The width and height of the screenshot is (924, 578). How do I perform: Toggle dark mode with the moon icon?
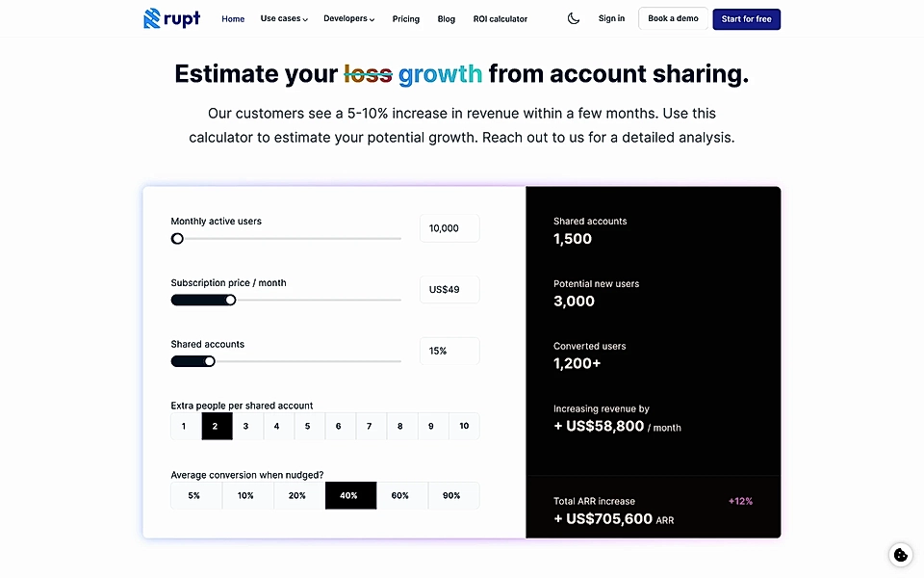pos(574,17)
